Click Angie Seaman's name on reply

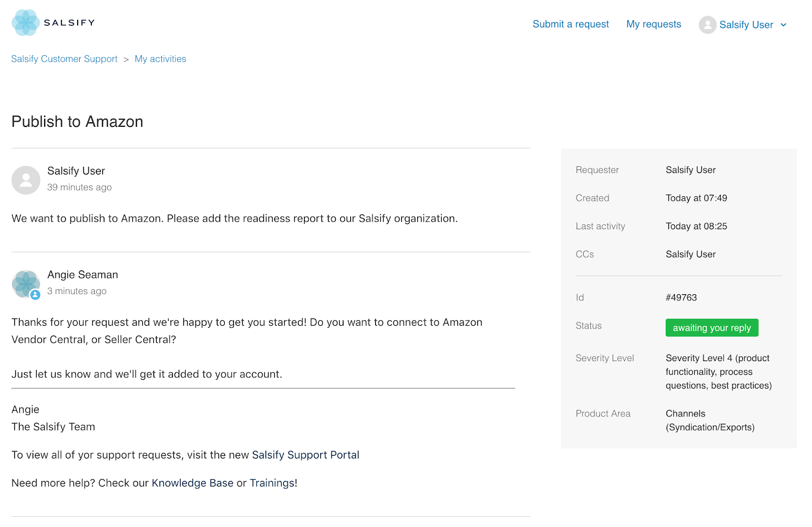[x=83, y=275]
